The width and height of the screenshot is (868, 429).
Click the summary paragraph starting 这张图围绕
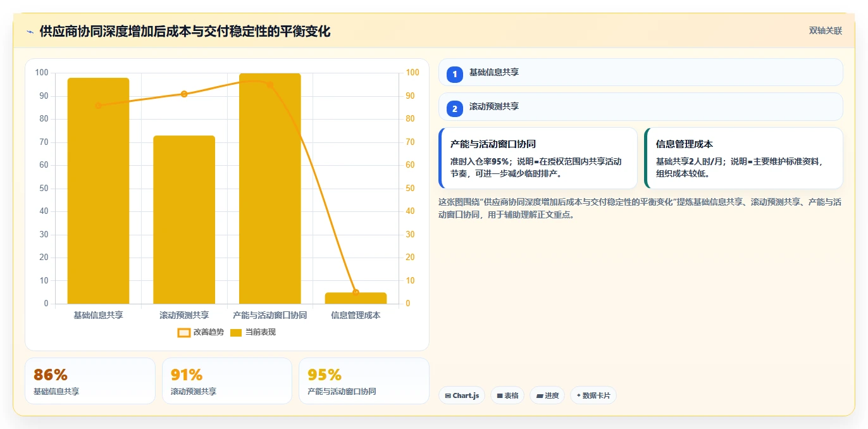pos(640,208)
